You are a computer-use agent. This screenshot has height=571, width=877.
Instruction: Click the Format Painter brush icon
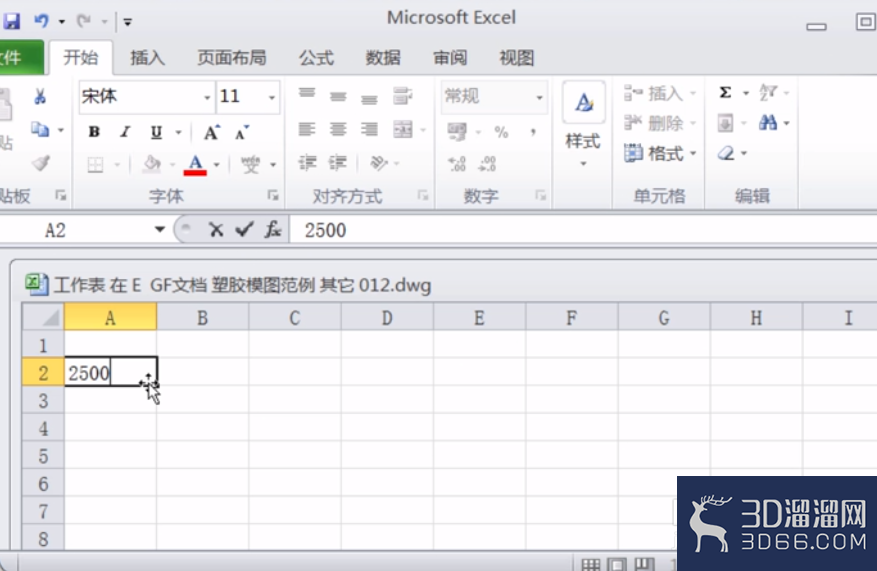point(40,163)
